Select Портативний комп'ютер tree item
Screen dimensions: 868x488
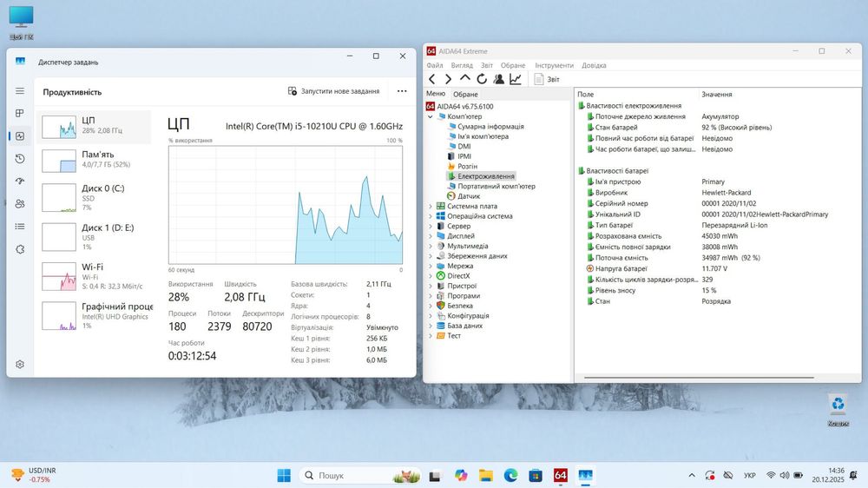pyautogui.click(x=490, y=186)
